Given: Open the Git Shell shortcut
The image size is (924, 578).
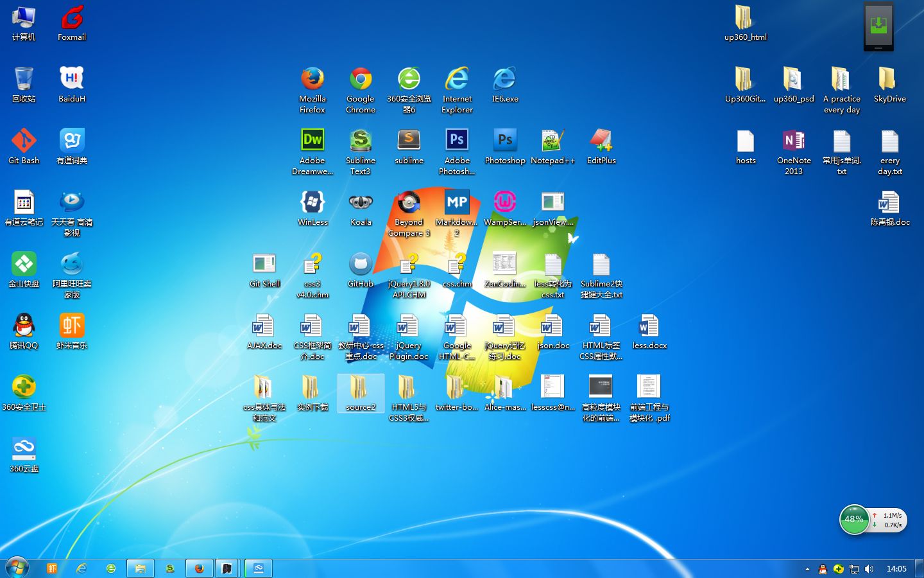Looking at the screenshot, I should 264,270.
